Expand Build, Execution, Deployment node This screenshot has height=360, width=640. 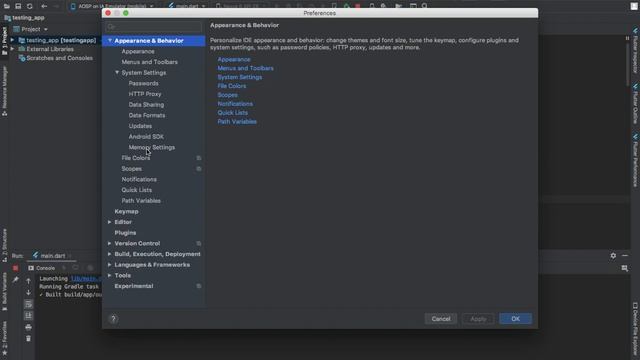[x=109, y=254]
